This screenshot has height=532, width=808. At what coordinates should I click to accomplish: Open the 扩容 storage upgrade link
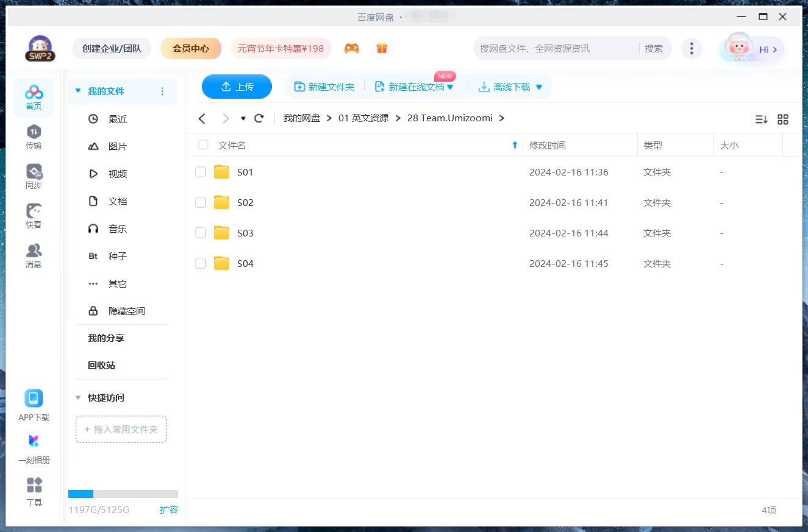tap(169, 509)
